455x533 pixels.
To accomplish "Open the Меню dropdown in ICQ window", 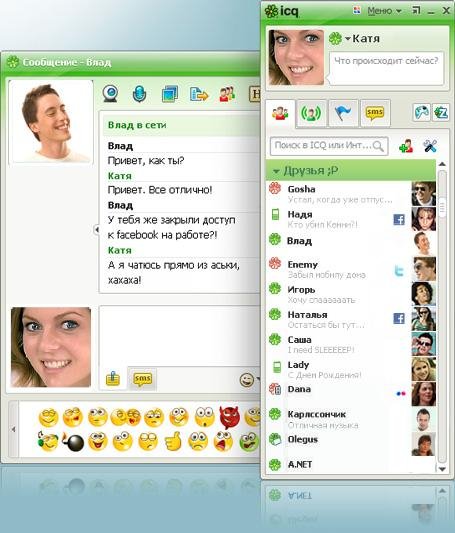I will click(x=384, y=11).
